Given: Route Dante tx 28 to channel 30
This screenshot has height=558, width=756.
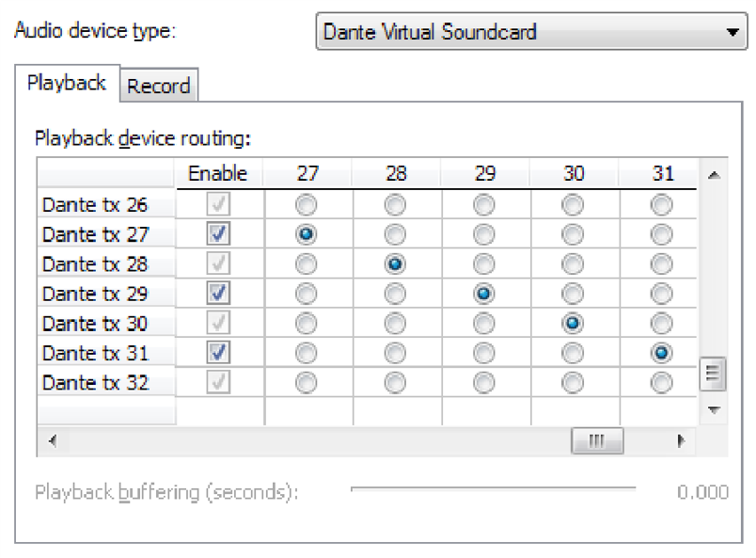Looking at the screenshot, I should [x=573, y=264].
